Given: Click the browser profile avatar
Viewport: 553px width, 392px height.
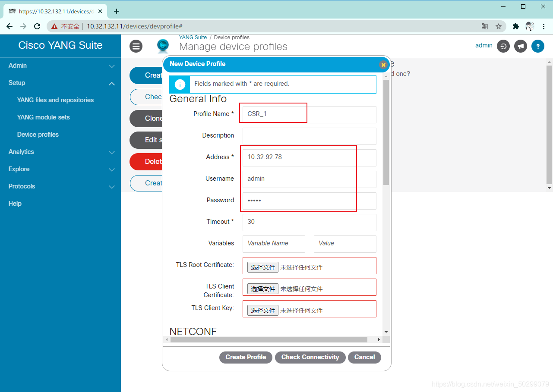Looking at the screenshot, I should click(530, 26).
